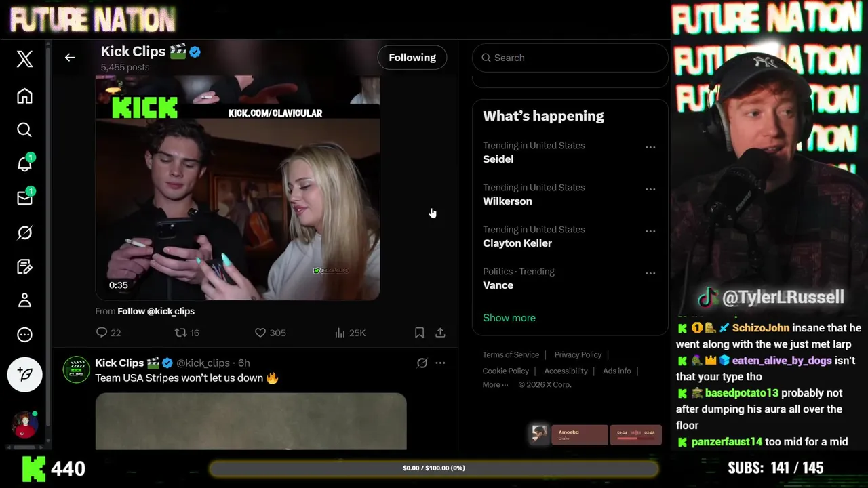Like the post with 305 likes

(270, 333)
